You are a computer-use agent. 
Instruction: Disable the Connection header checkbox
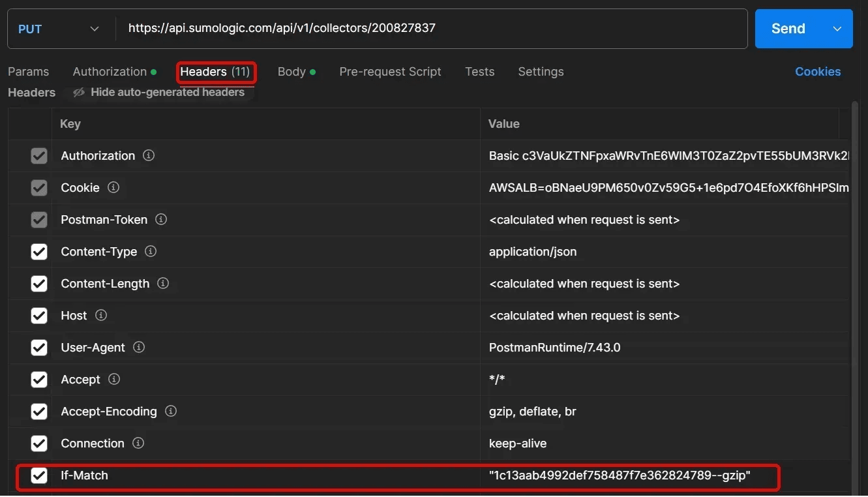pos(39,444)
